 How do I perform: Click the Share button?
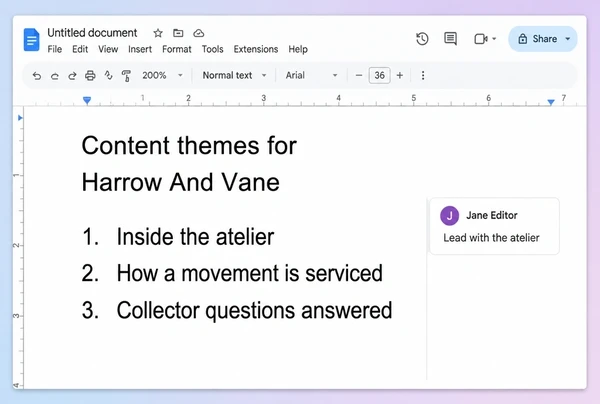tap(538, 39)
